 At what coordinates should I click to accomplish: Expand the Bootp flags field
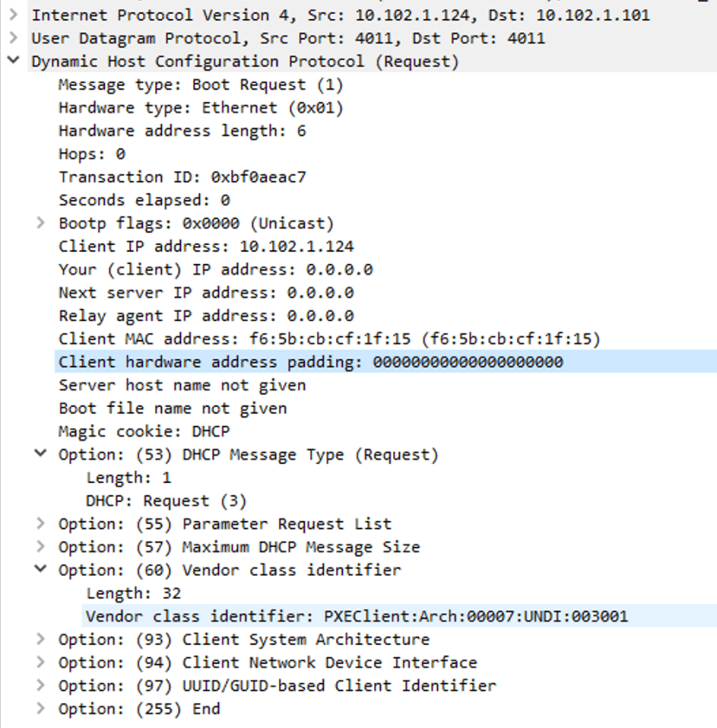[40, 222]
